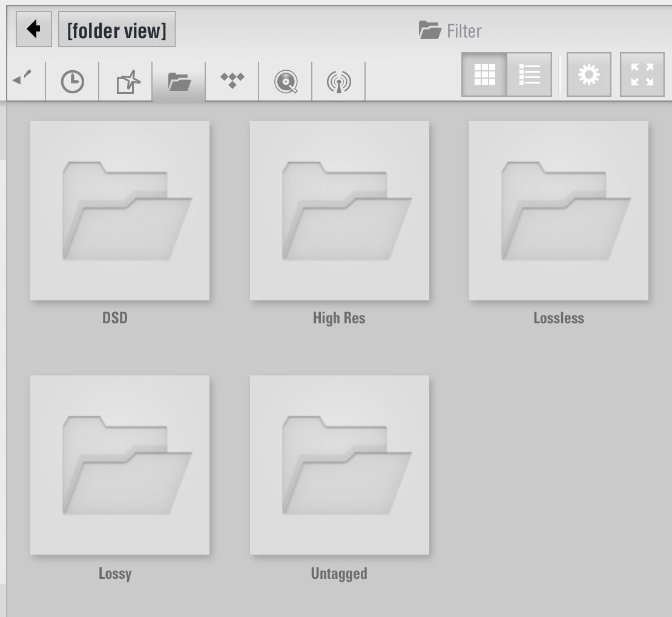Open the TIDAL streaming tab
The height and width of the screenshot is (617, 672).
(232, 81)
